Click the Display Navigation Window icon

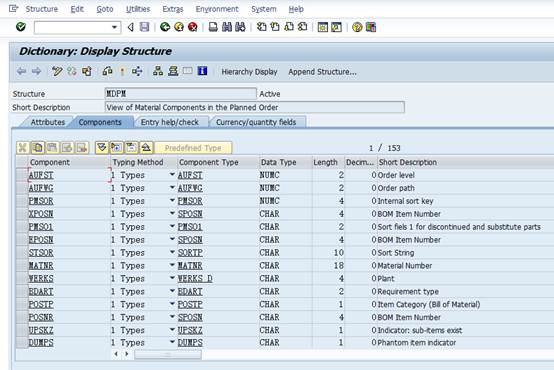tap(173, 71)
